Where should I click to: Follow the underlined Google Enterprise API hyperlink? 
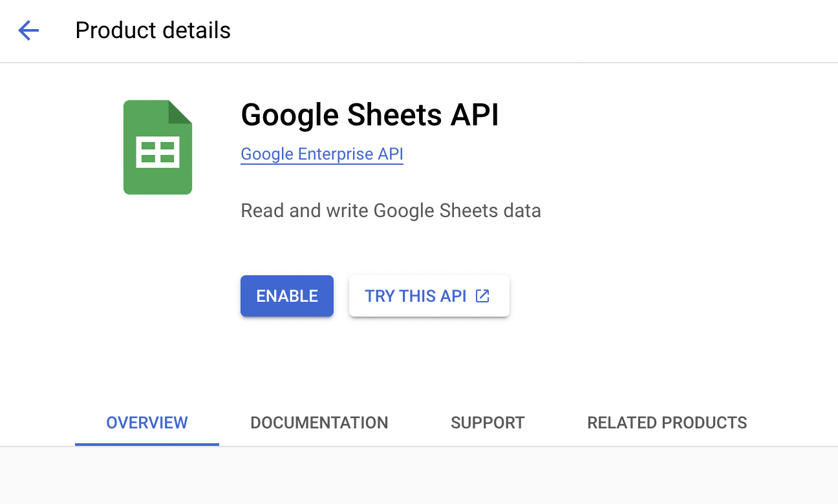(321, 154)
